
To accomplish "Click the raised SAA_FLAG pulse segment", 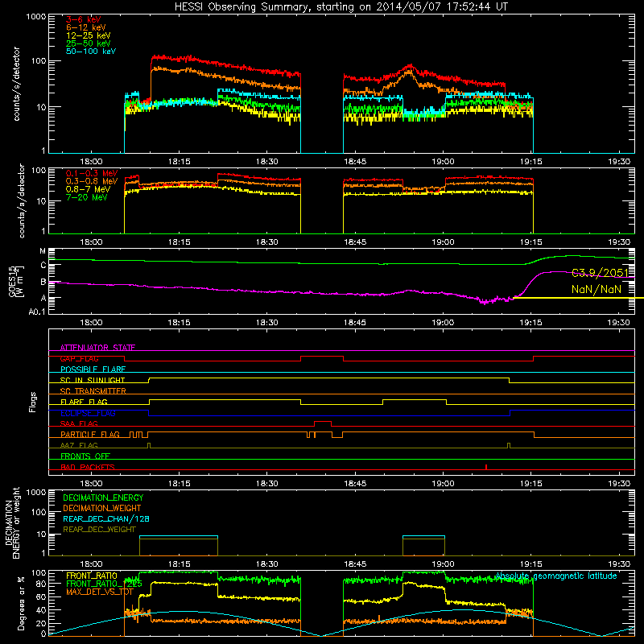I will (x=323, y=422).
